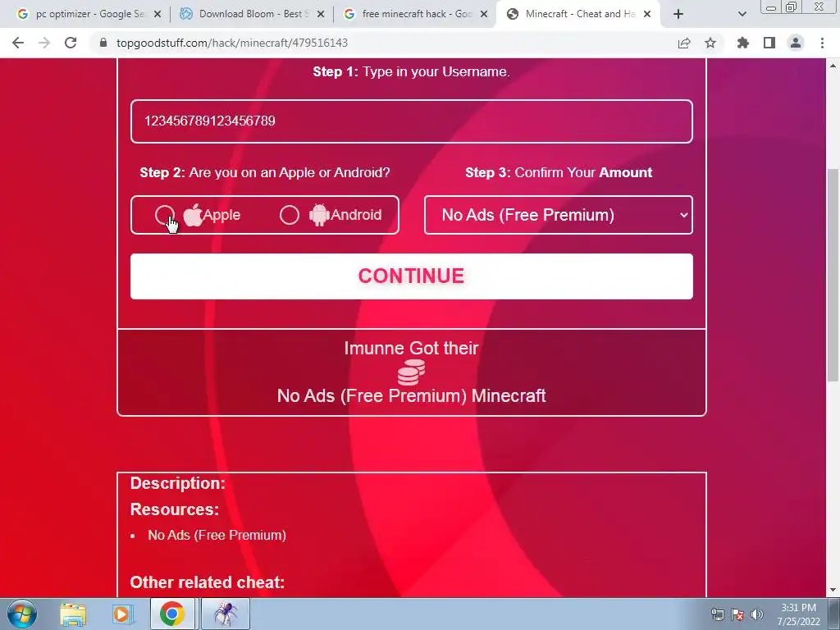Viewport: 840px width, 630px height.
Task: Open the clock showing 3:31 PM
Action: click(x=799, y=614)
